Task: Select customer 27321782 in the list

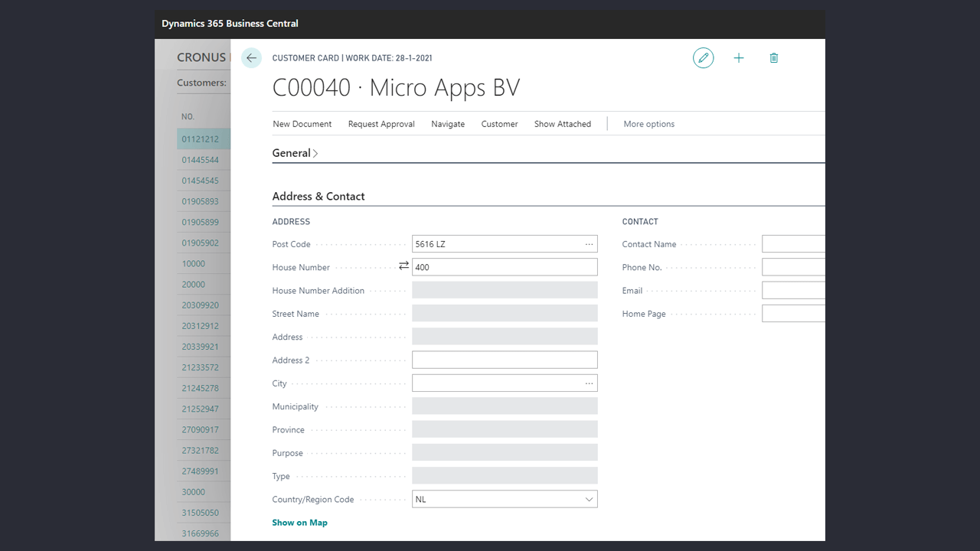Action: [x=201, y=450]
